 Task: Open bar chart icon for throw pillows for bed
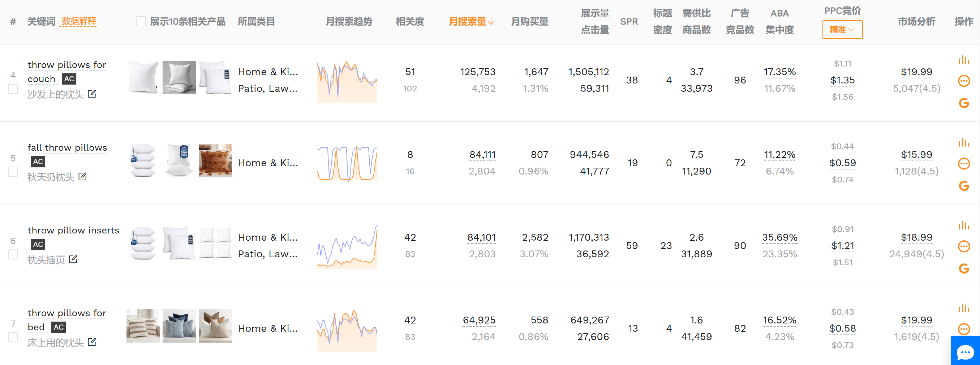(x=963, y=308)
